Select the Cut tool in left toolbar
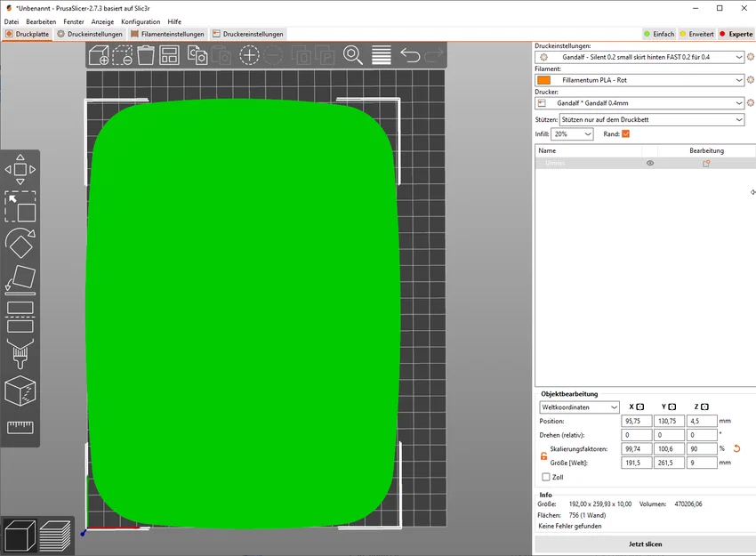This screenshot has height=556, width=756. tap(20, 317)
